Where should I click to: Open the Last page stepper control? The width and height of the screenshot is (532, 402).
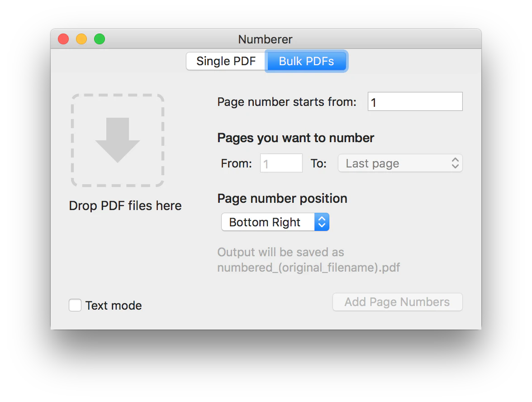[x=456, y=163]
